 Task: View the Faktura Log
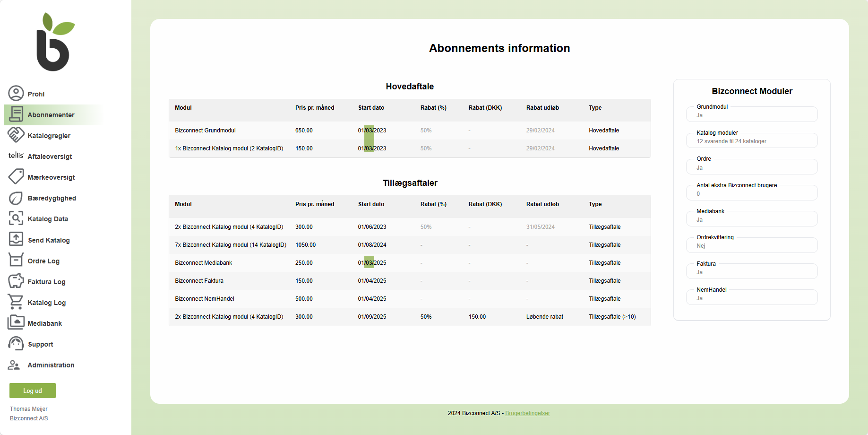tap(46, 282)
